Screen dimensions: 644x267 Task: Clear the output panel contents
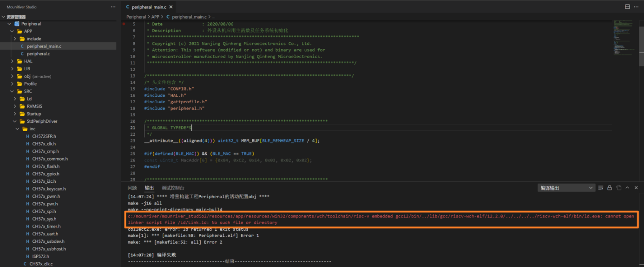tap(601, 187)
